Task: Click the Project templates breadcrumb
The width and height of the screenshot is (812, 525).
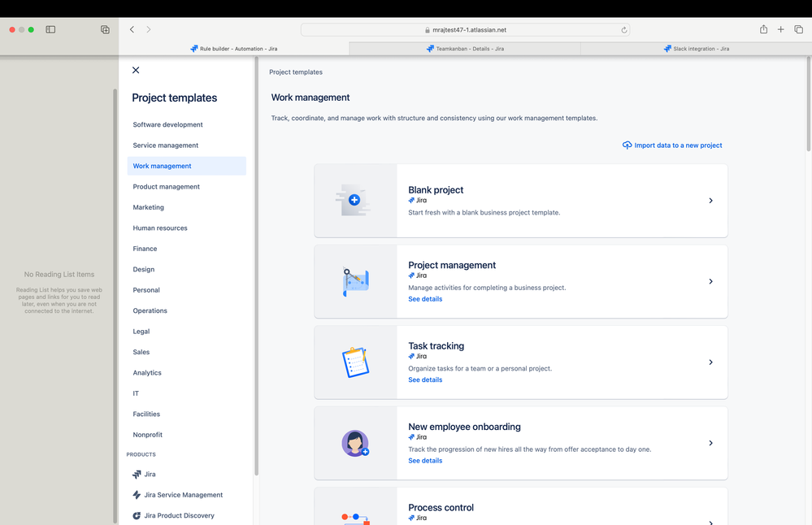Action: [x=296, y=72]
